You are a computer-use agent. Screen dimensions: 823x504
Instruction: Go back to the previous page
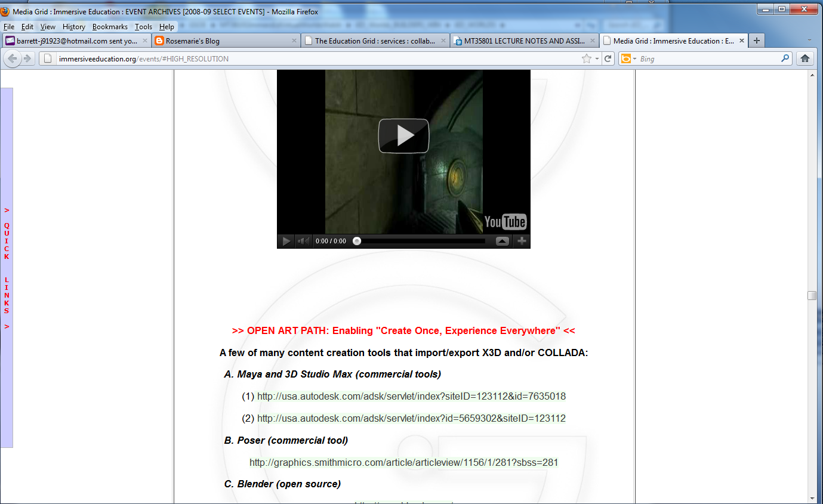pyautogui.click(x=13, y=58)
